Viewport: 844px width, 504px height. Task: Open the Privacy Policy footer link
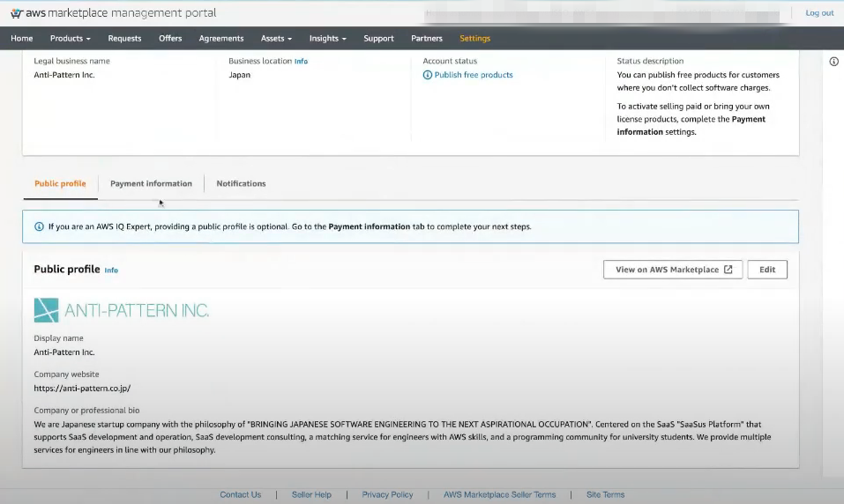387,494
